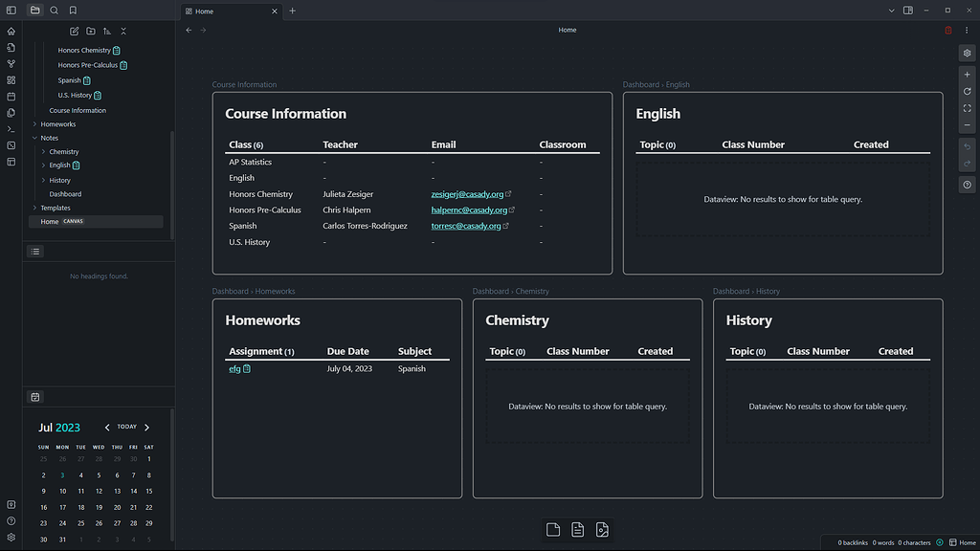Zoom in on the canvas
The image size is (980, 551).
coord(968,75)
